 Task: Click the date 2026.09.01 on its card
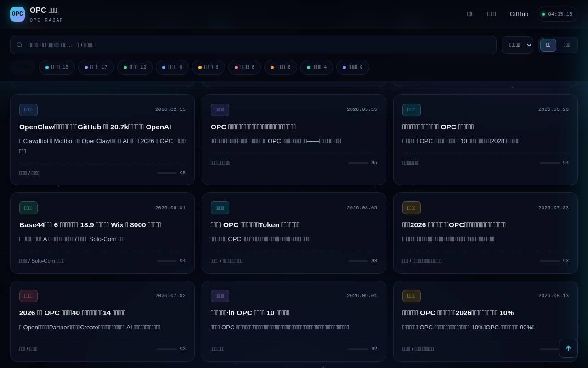coord(362,296)
